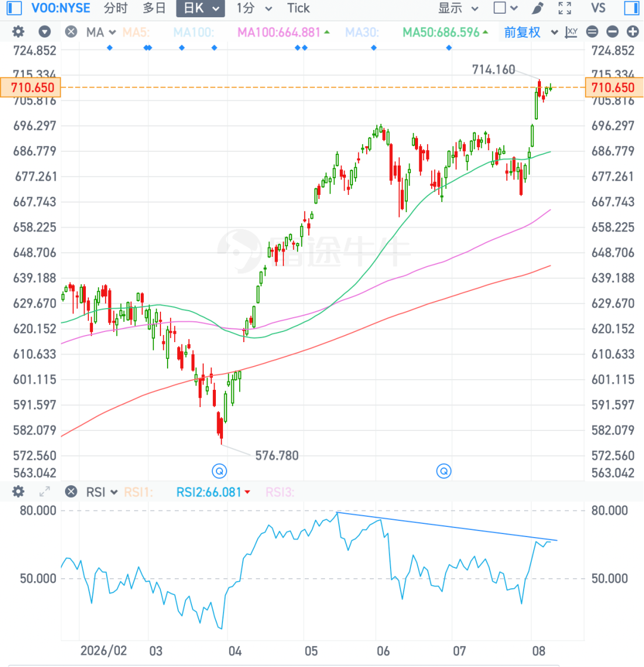This screenshot has width=644, height=667.
Task: Expand the 日K period dropdown arrow
Action: [x=216, y=9]
